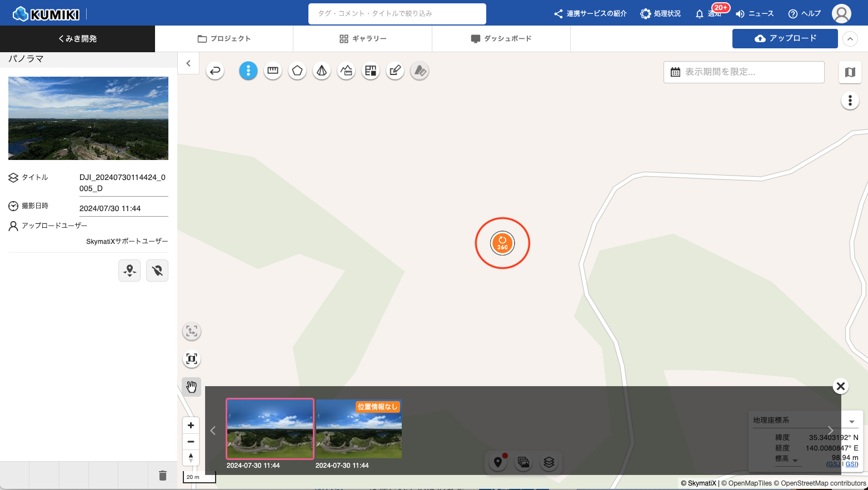Click the remove location pin button
The width and height of the screenshot is (868, 490).
pyautogui.click(x=157, y=271)
